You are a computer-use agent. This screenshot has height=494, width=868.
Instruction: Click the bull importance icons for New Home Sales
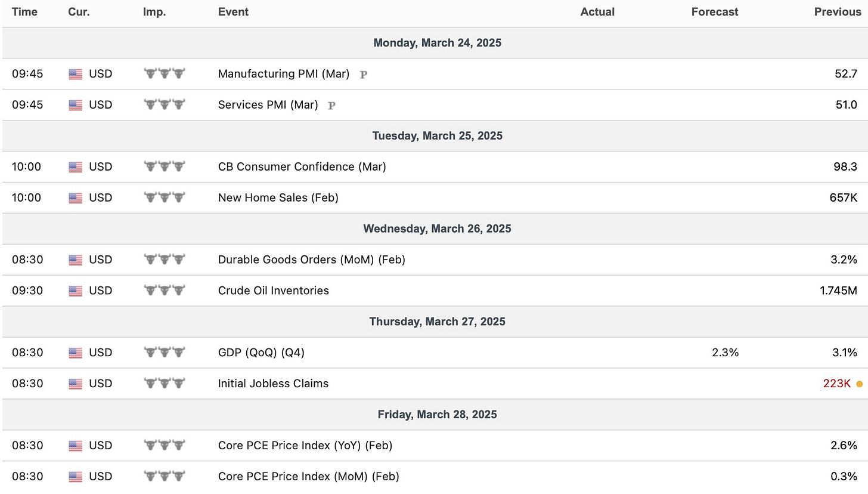(x=165, y=197)
